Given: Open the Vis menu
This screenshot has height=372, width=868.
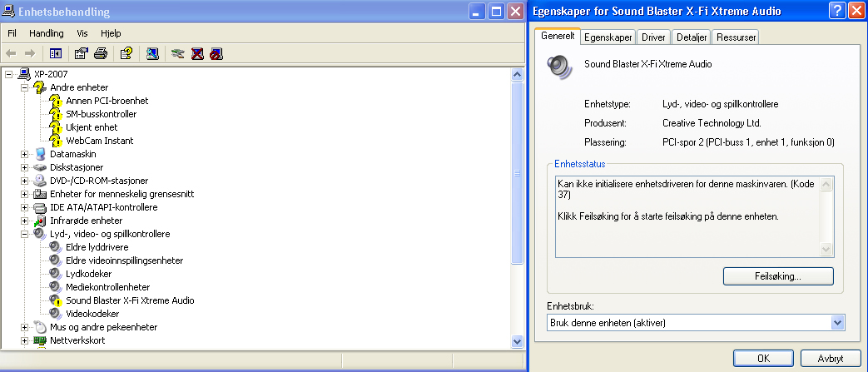Looking at the screenshot, I should [x=82, y=33].
